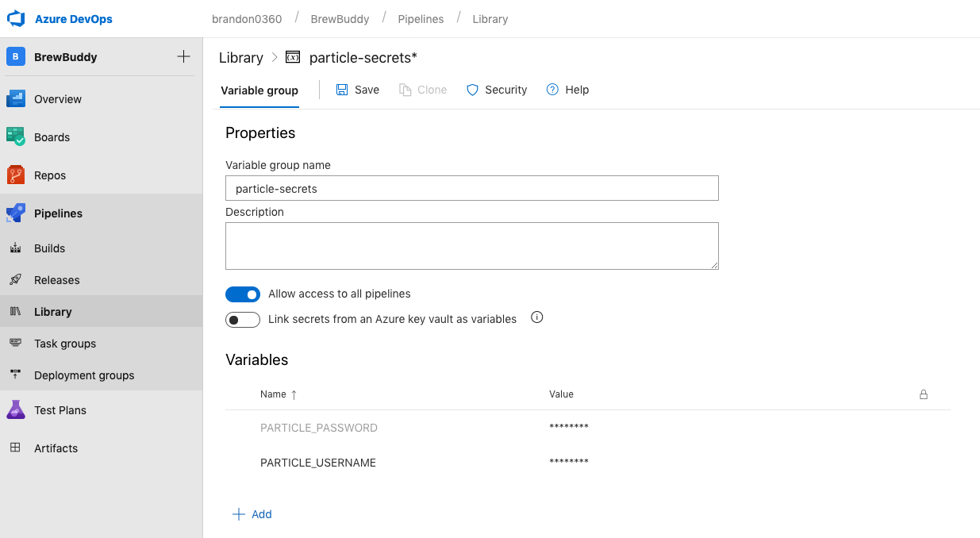Click the masked value of PARTICLE_USERNAME

(569, 463)
